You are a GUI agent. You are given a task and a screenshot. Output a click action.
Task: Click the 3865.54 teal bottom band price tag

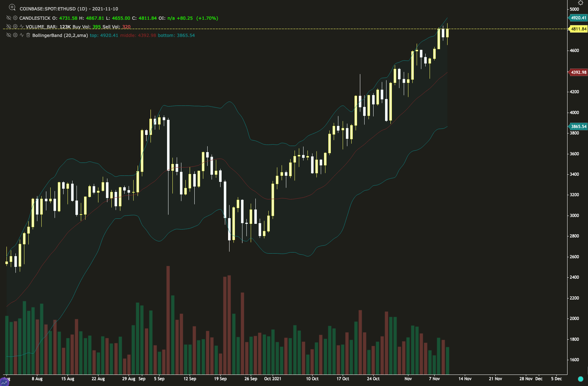[x=578, y=127]
